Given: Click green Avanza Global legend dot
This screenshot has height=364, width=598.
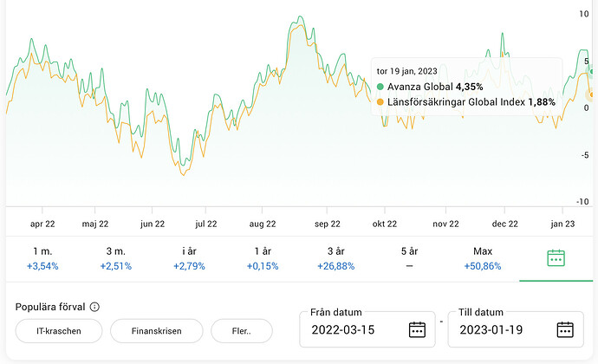Looking at the screenshot, I should click(380, 87).
